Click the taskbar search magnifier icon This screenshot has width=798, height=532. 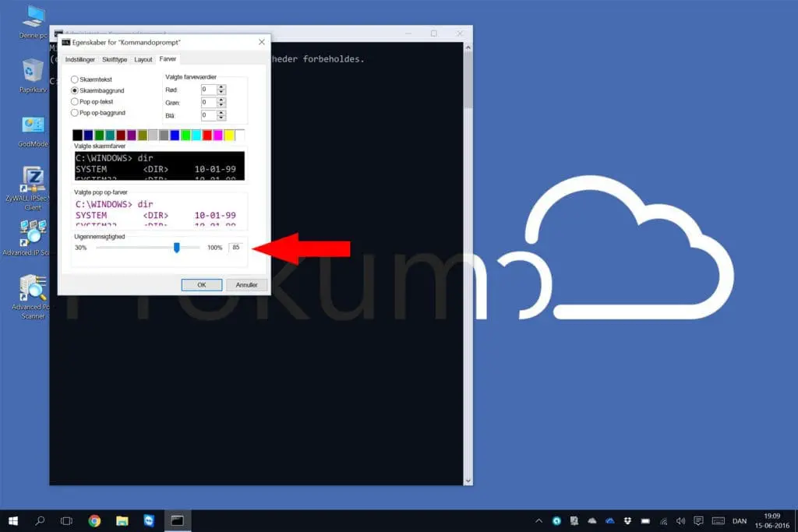41,520
